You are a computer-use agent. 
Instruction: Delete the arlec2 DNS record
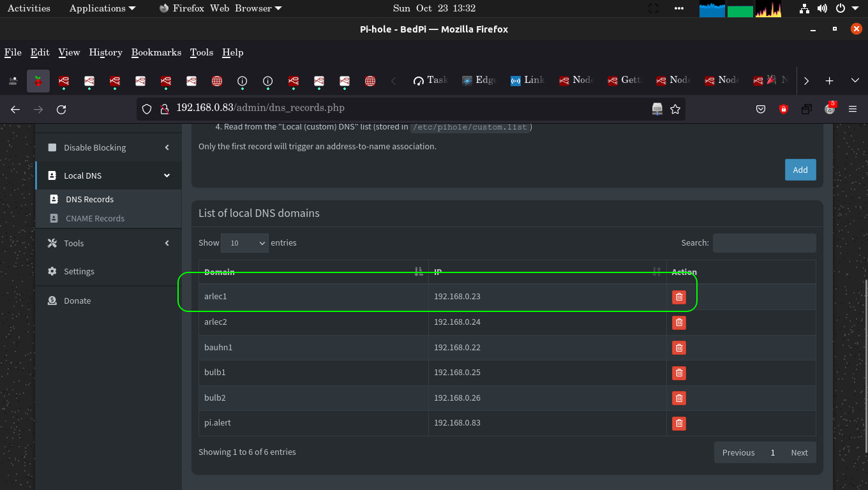[x=679, y=322]
